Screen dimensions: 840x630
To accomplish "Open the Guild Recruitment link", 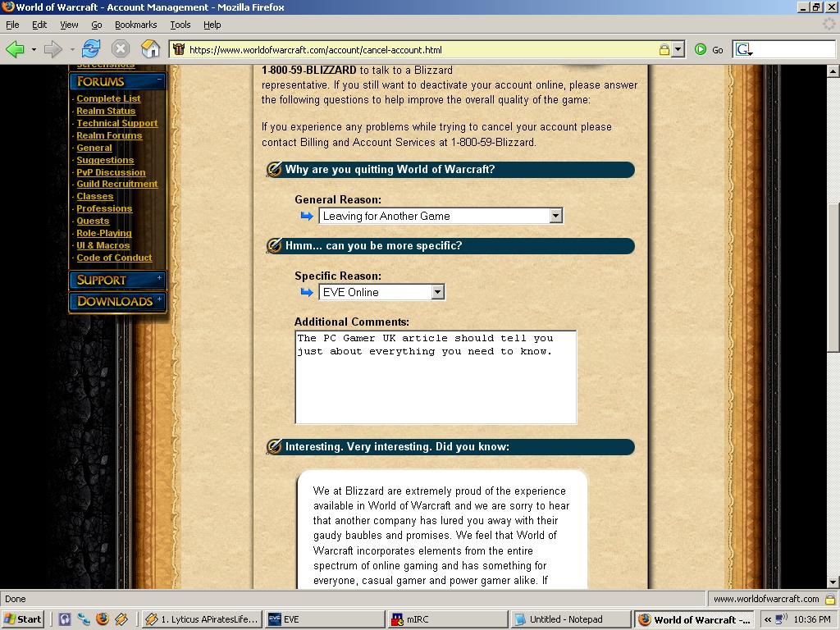I will click(x=116, y=184).
